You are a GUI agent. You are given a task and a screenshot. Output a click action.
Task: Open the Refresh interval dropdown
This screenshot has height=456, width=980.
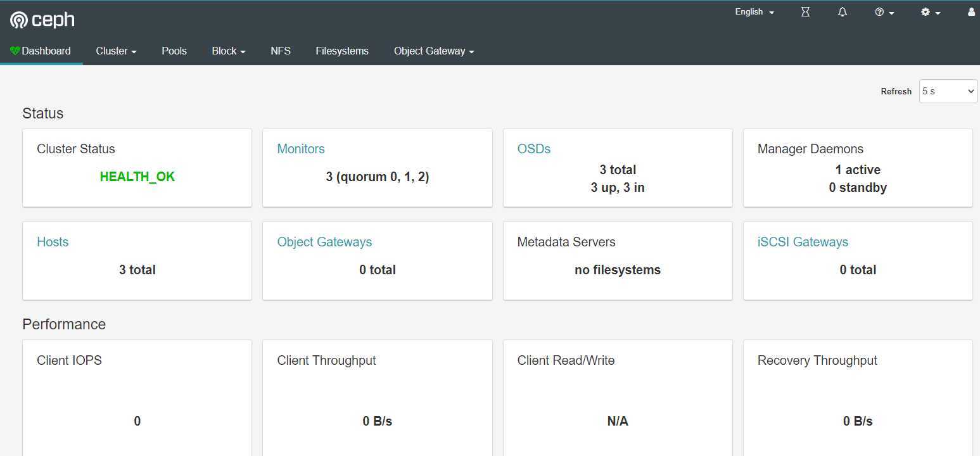(948, 91)
